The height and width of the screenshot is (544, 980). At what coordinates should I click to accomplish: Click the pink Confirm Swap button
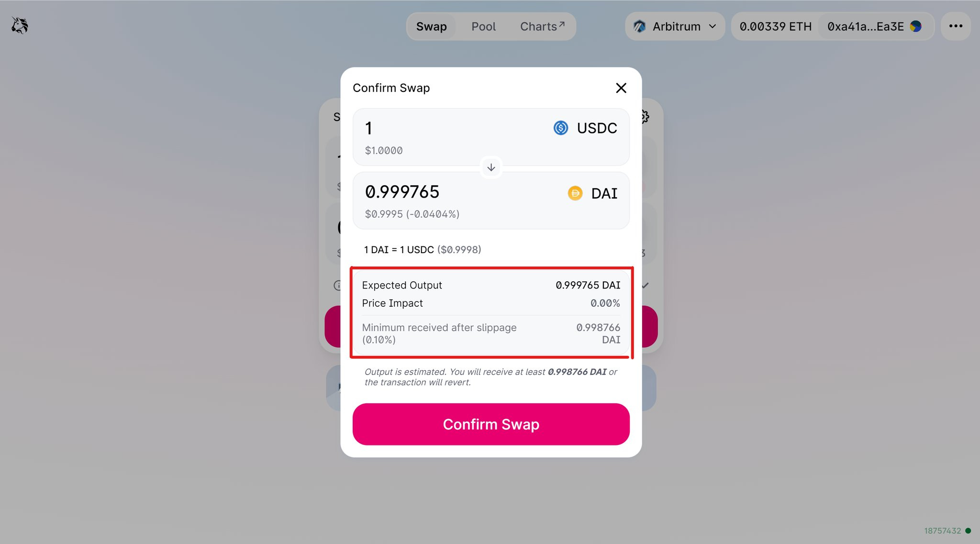coord(491,424)
